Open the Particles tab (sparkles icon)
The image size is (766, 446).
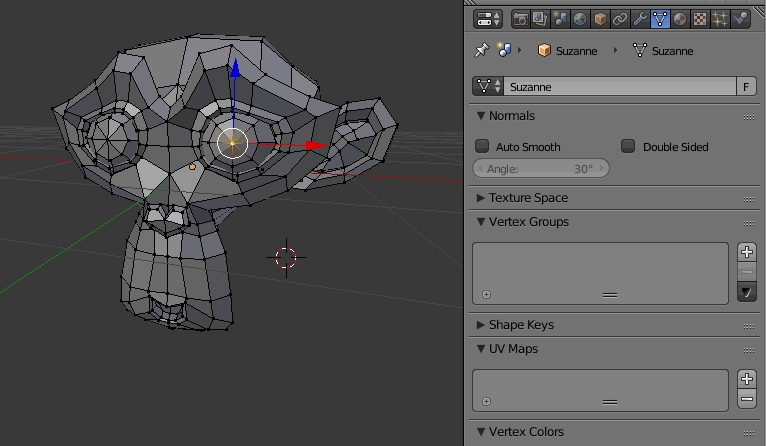click(720, 19)
